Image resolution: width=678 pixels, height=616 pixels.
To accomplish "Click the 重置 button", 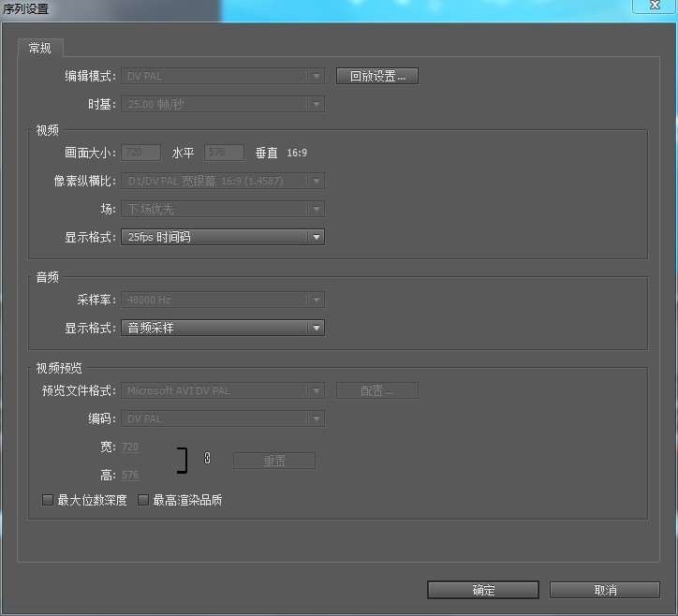I will point(274,461).
